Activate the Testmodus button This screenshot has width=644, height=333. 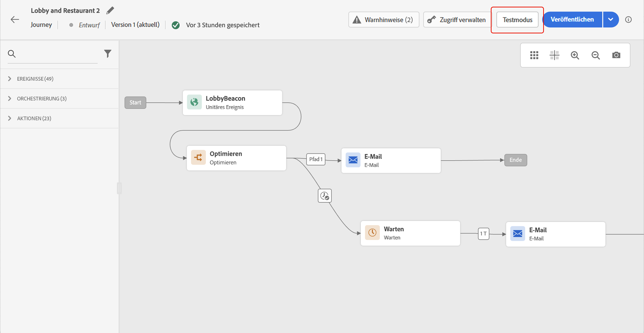pos(517,20)
